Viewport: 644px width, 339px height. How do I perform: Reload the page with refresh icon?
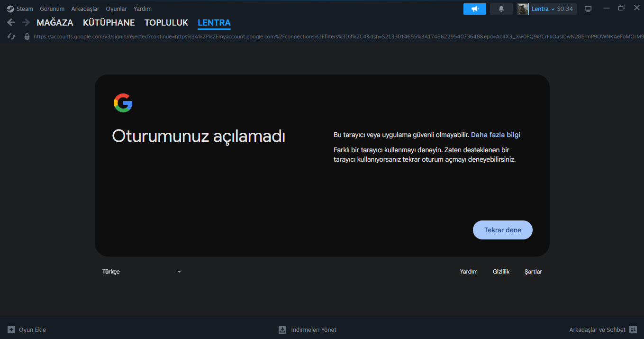pyautogui.click(x=12, y=37)
